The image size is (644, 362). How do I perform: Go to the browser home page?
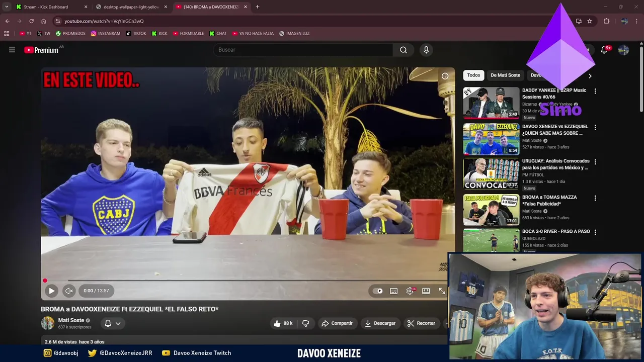[43, 21]
